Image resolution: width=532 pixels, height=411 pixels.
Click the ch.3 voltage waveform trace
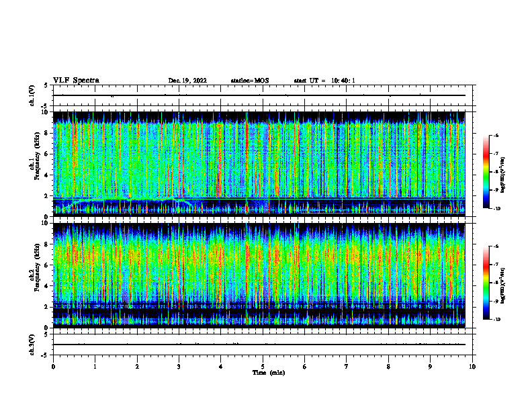click(259, 345)
